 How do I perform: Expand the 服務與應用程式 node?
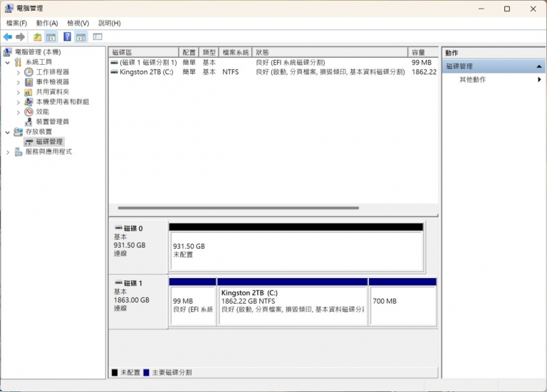pyautogui.click(x=8, y=152)
